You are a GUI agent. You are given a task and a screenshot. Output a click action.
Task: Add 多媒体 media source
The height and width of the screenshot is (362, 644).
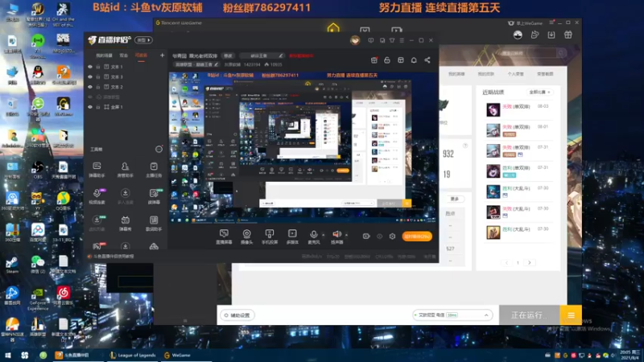point(292,237)
